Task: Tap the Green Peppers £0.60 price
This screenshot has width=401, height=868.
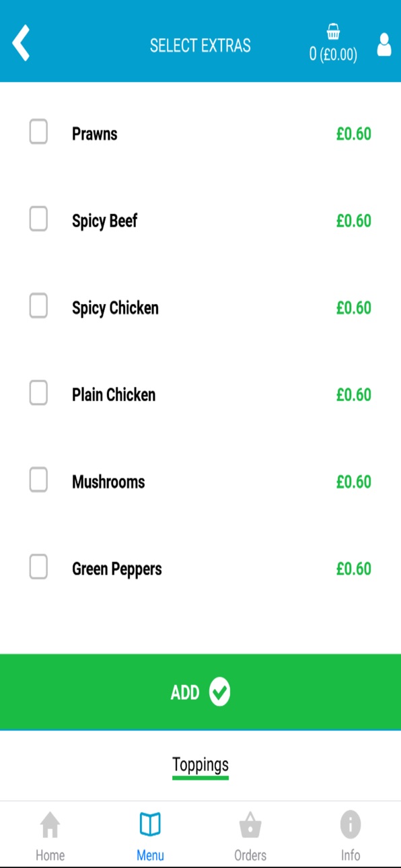Action: (354, 569)
